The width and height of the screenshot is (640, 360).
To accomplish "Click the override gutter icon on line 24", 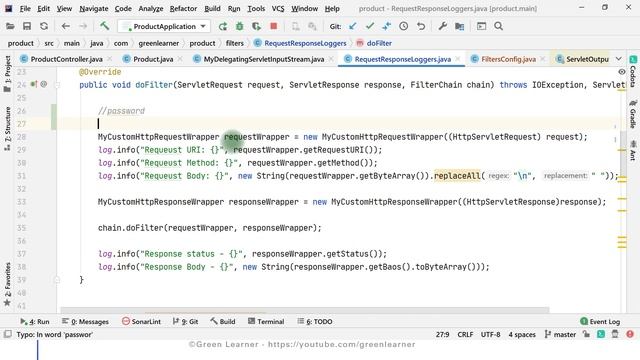I will pyautogui.click(x=34, y=84).
